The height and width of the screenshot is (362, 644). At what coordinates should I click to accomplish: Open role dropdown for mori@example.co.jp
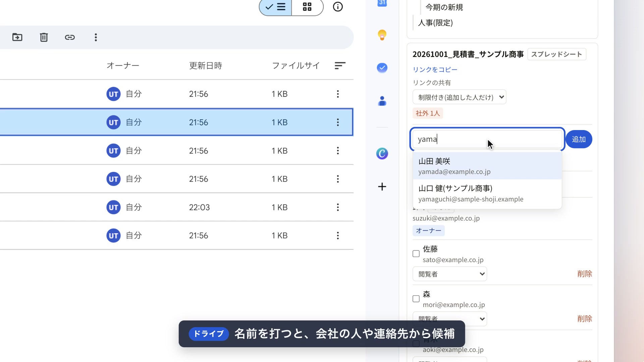pos(449,319)
